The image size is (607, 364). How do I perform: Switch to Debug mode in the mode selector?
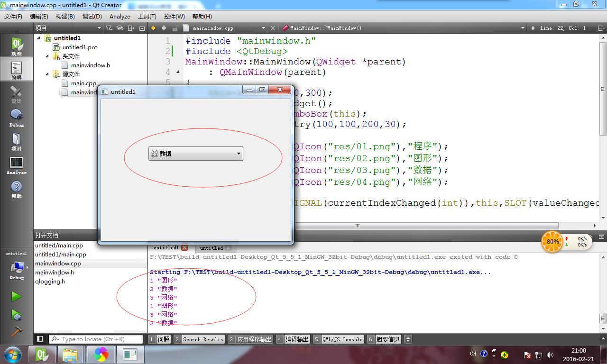17,118
